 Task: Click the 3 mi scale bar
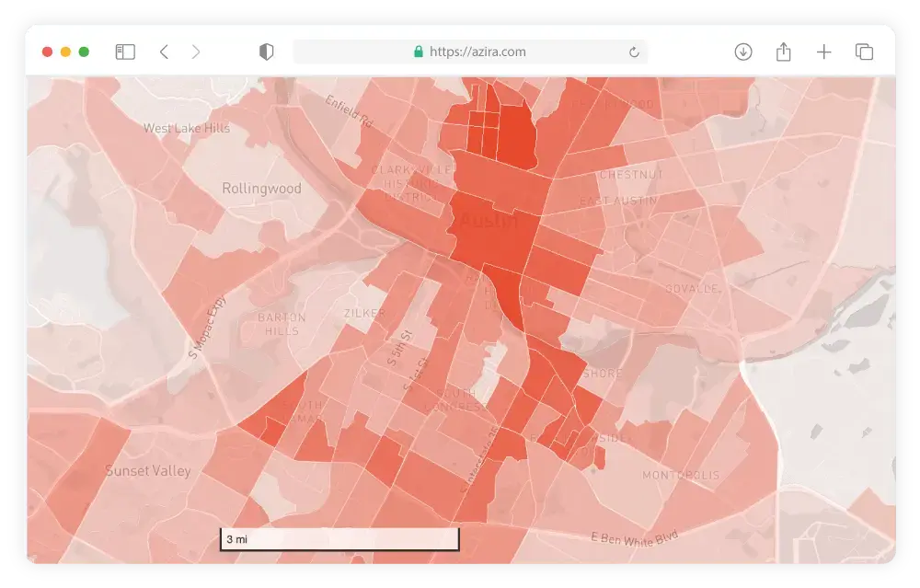339,539
